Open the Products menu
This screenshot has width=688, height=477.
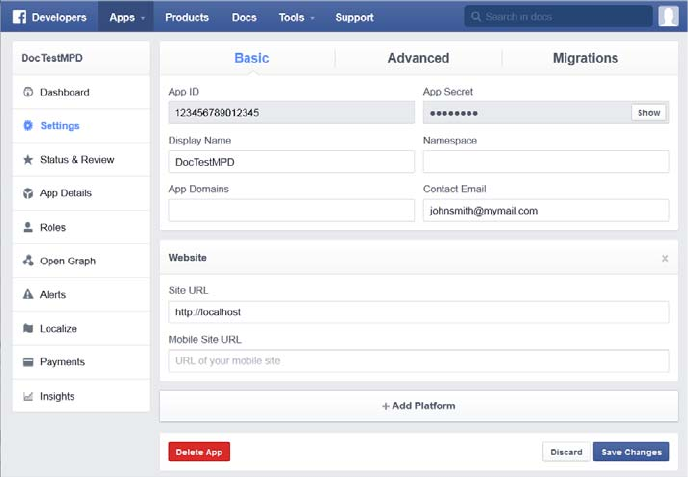[187, 17]
